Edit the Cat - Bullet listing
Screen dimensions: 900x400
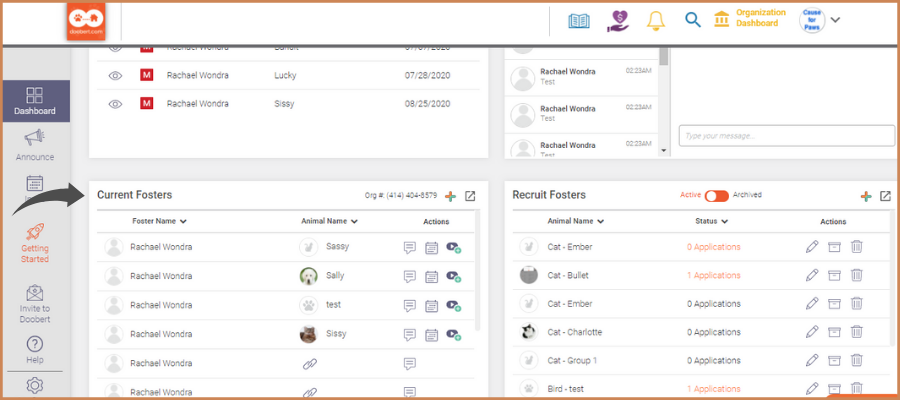point(812,275)
